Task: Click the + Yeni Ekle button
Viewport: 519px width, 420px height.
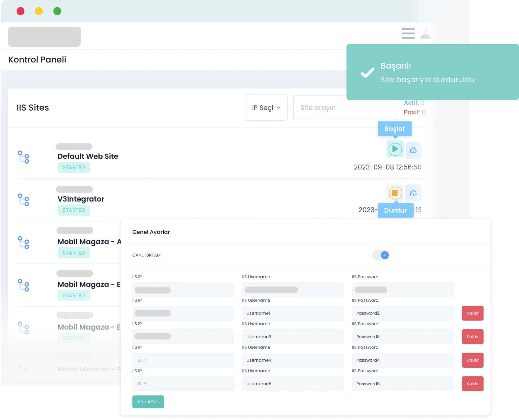Action: [148, 402]
